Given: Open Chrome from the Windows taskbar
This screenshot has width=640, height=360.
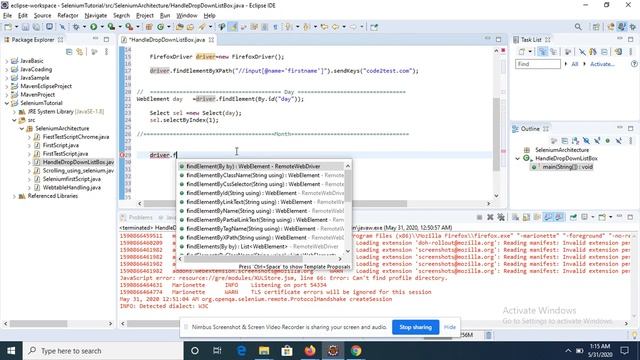Looking at the screenshot, I should [x=356, y=351].
